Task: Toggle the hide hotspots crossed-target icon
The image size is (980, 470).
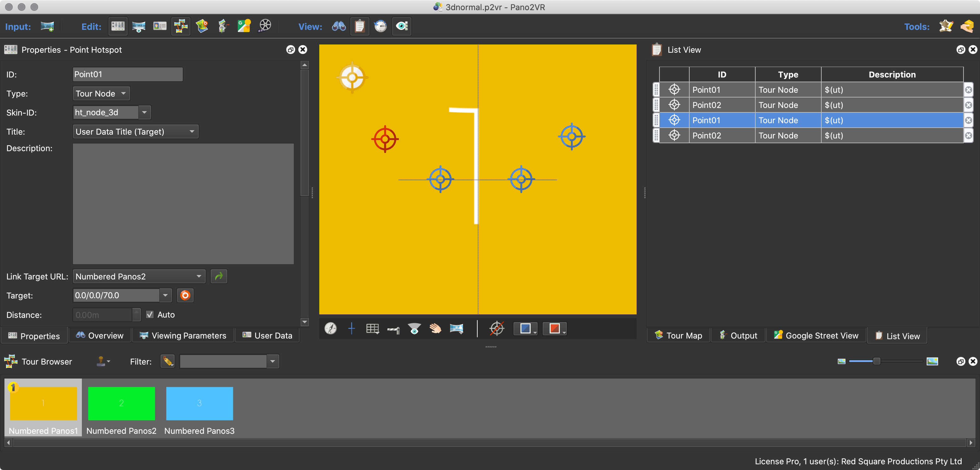Action: point(497,328)
